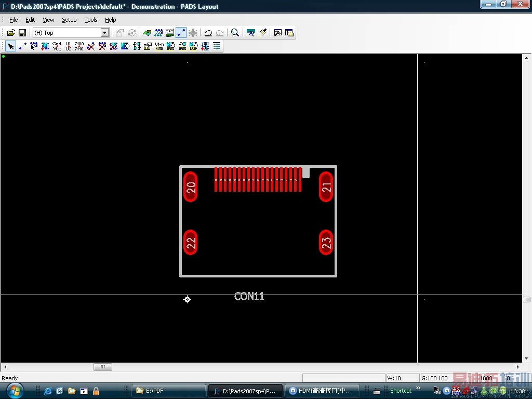Click the Gnd/Vcc toolbar icon

tap(57, 46)
